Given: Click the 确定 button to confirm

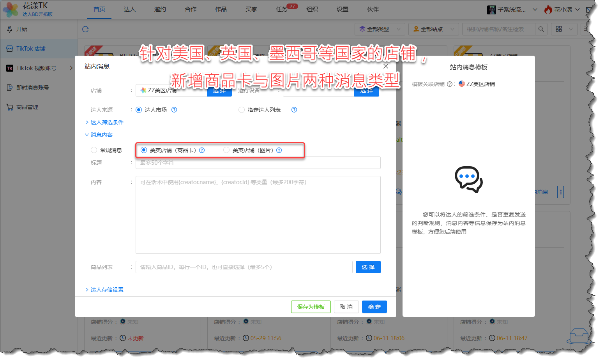Looking at the screenshot, I should (x=374, y=307).
